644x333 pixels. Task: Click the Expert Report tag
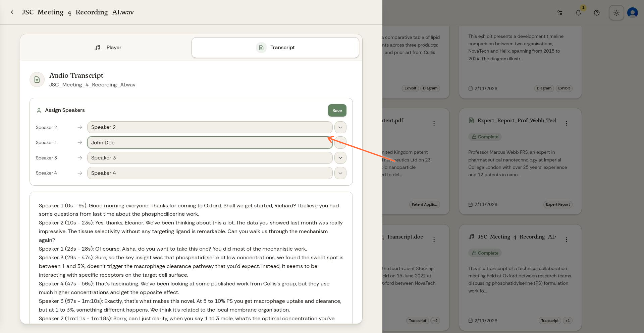click(557, 204)
